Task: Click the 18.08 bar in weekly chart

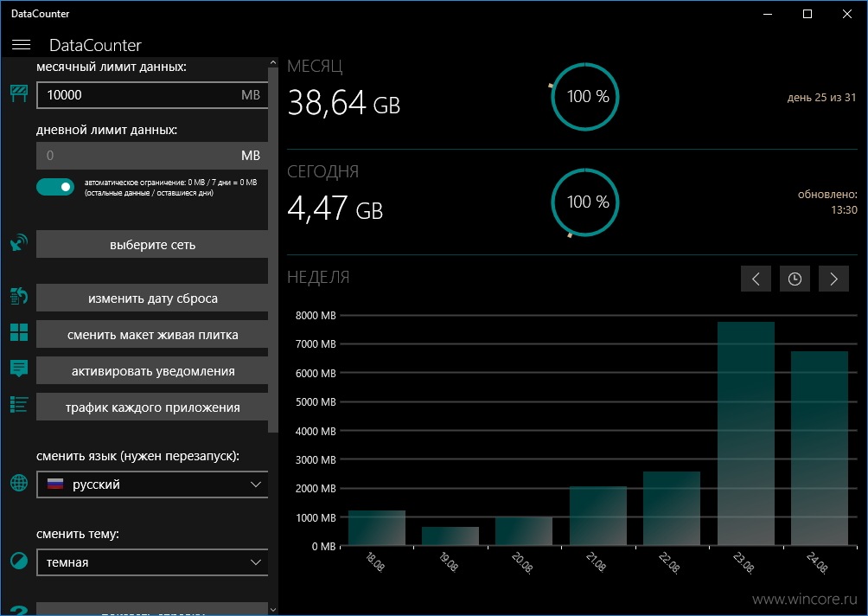Action: (x=376, y=528)
